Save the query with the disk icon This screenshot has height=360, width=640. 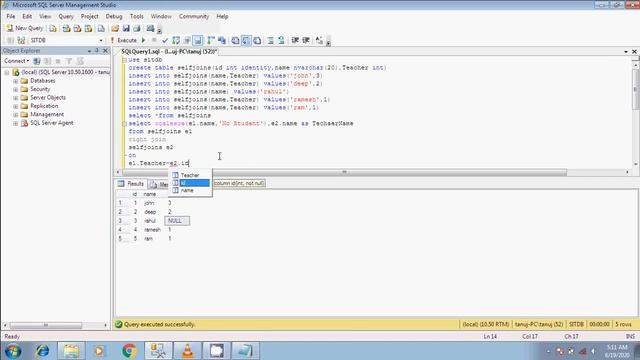pyautogui.click(x=126, y=29)
